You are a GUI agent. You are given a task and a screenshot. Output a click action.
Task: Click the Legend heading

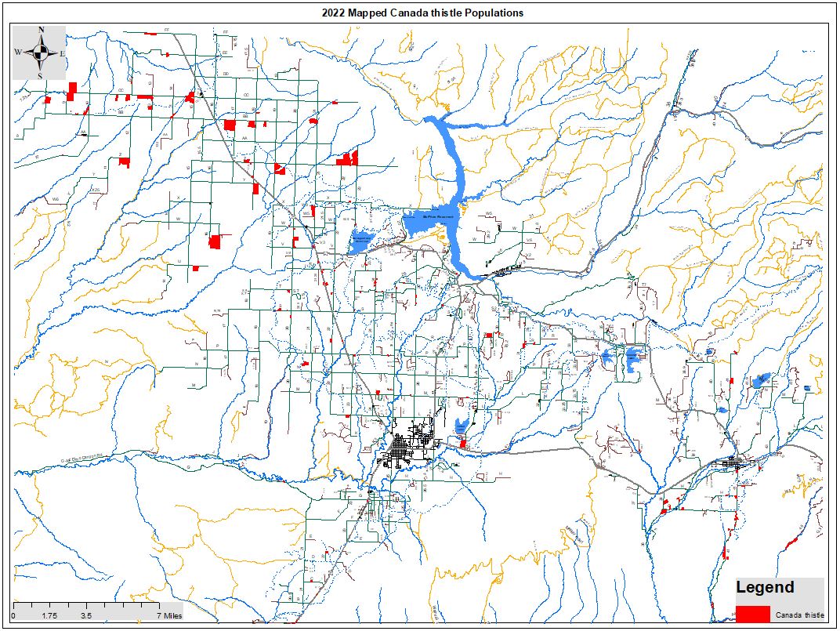[765, 588]
